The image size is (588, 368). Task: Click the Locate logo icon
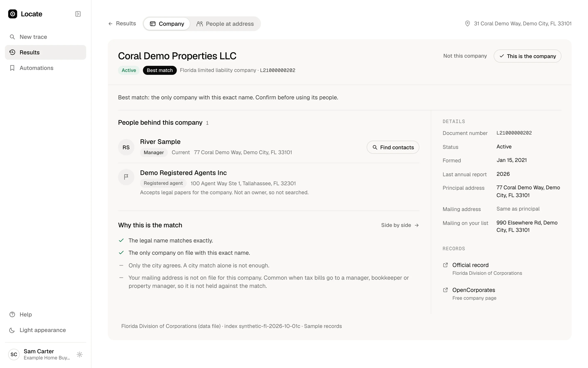click(13, 14)
